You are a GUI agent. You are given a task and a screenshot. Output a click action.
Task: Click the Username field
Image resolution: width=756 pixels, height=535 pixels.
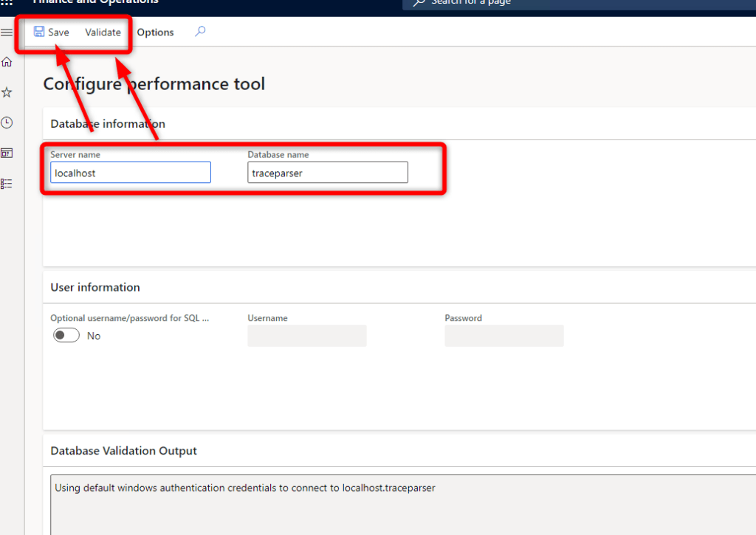pos(307,336)
